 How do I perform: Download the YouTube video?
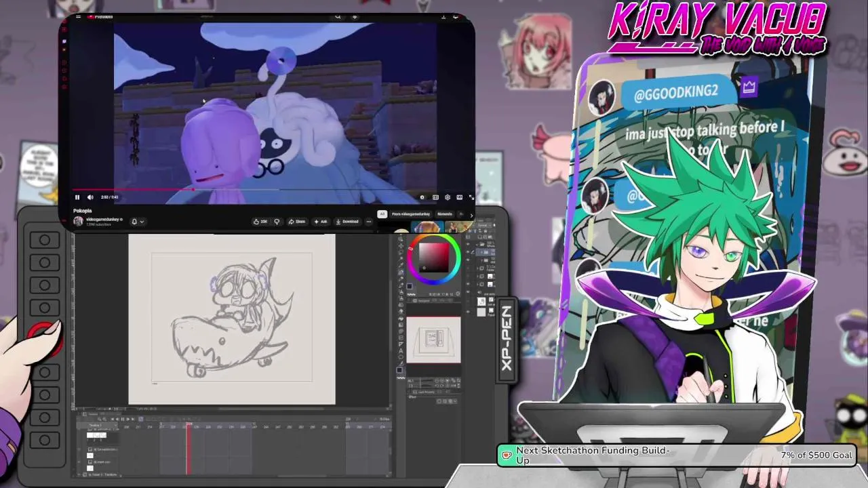coord(347,222)
